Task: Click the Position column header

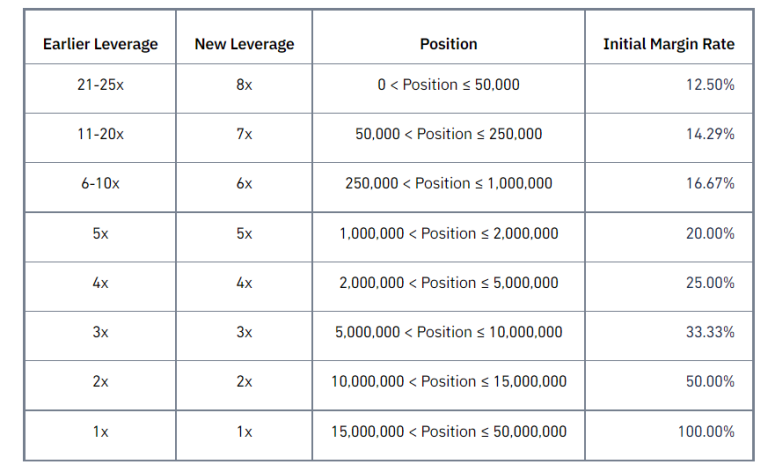Action: point(448,44)
